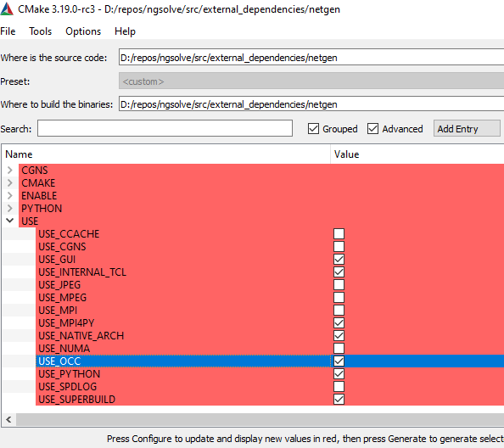Expand the CGNS group
The height and width of the screenshot is (448, 504).
[x=10, y=170]
